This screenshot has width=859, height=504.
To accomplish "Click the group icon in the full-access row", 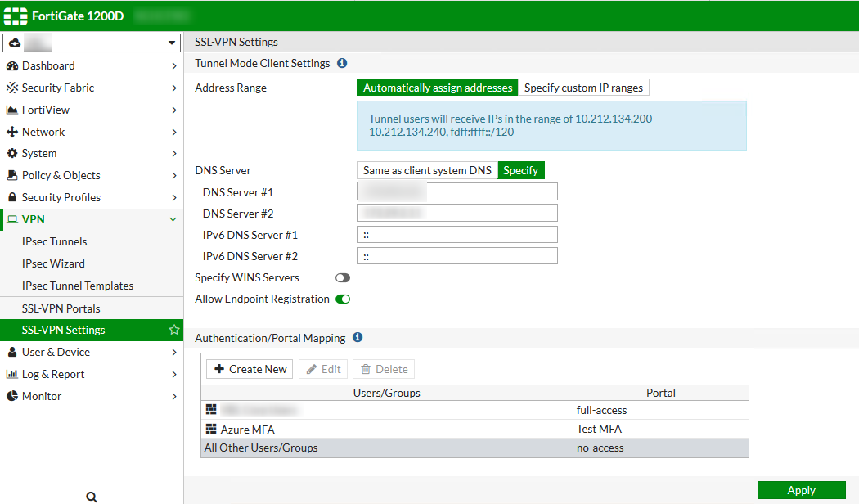I will click(211, 410).
